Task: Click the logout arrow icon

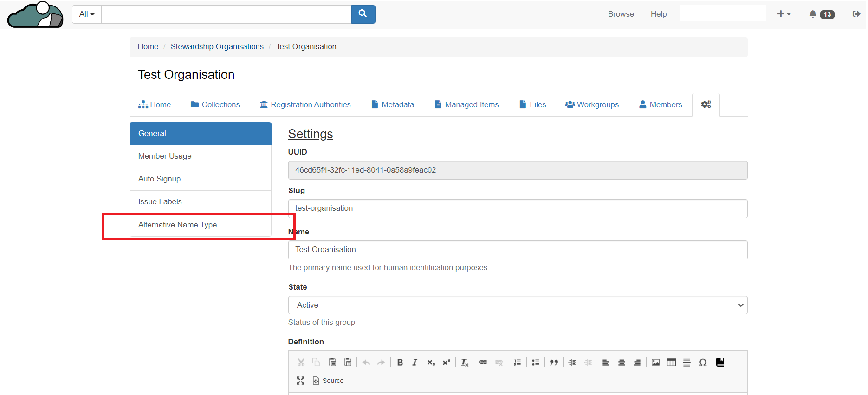Action: (x=856, y=14)
